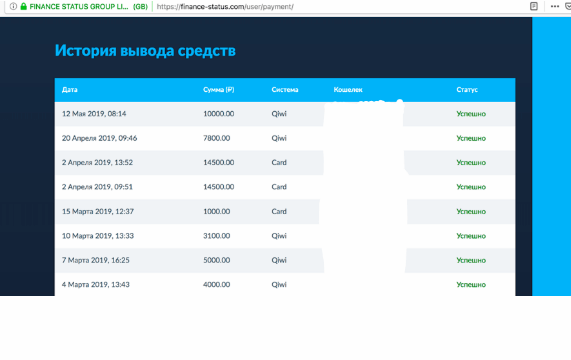
Task: Click the Система column header
Action: tap(285, 90)
